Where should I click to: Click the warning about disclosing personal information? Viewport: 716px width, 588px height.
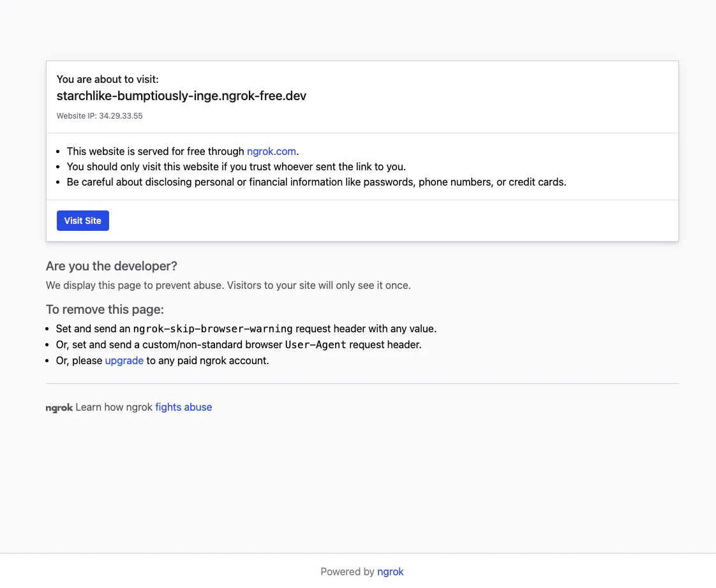(317, 182)
